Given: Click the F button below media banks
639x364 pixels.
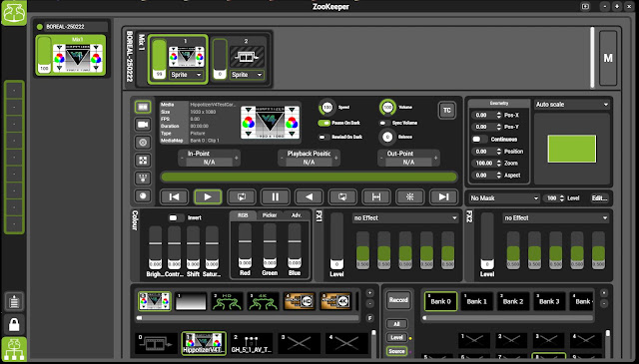Looking at the screenshot, I should [x=369, y=318].
